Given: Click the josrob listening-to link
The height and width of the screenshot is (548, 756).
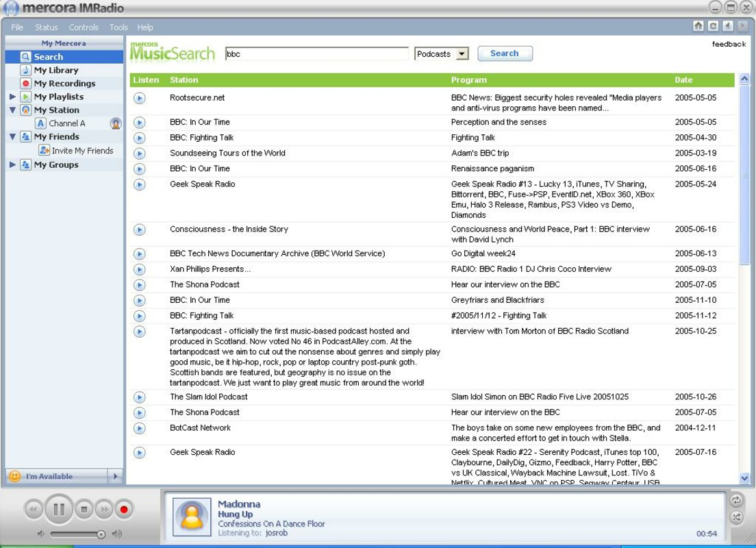Looking at the screenshot, I should (x=276, y=533).
